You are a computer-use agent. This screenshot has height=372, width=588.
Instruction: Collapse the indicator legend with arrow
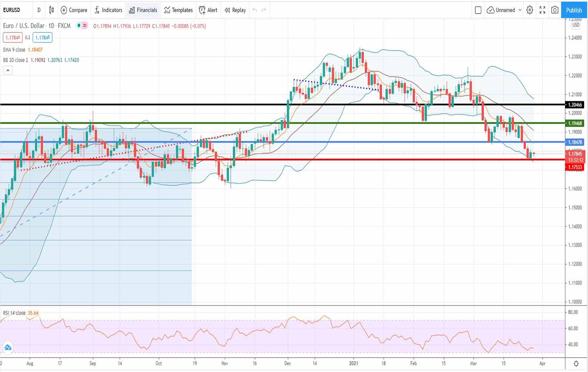coord(8,70)
